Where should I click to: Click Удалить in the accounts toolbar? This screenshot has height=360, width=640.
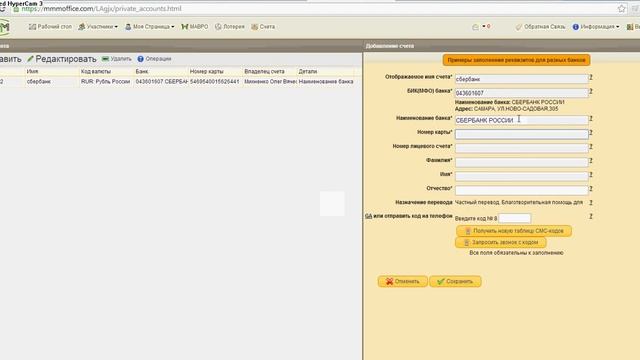point(117,59)
